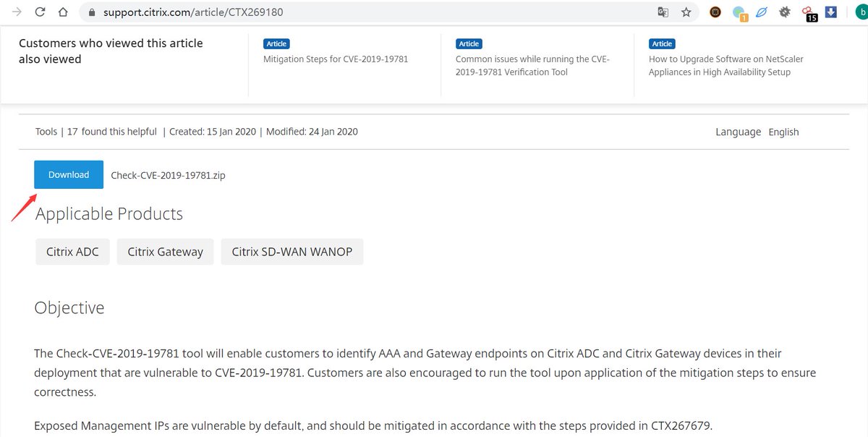This screenshot has width=868, height=437.
Task: Go to browser home page icon
Action: 64,12
